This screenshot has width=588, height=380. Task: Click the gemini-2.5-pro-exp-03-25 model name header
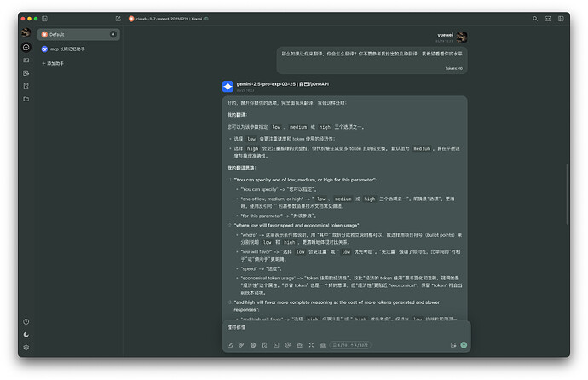click(282, 84)
